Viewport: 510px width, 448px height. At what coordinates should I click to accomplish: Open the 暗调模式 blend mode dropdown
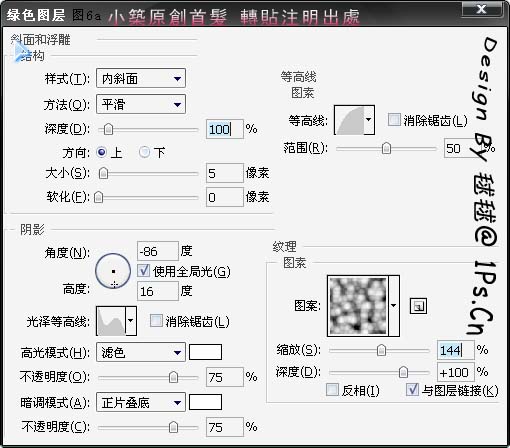point(141,403)
